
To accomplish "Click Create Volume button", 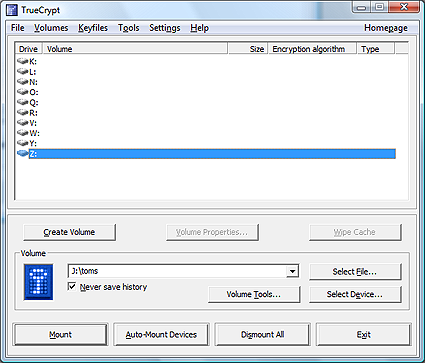I will click(69, 232).
